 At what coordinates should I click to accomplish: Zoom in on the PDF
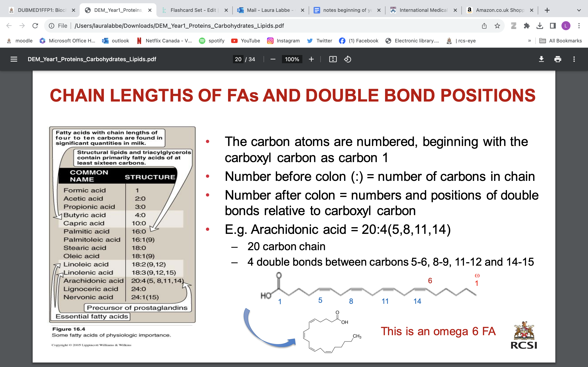click(311, 59)
